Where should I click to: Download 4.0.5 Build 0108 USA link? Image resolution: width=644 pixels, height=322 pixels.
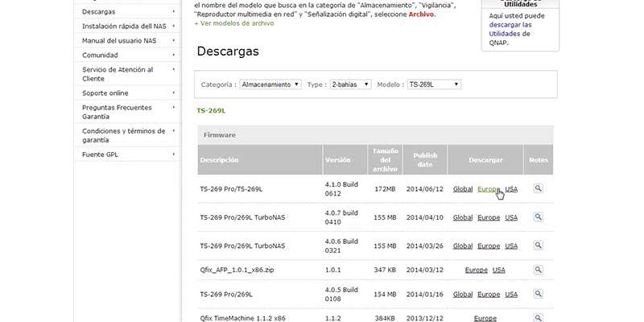(511, 295)
